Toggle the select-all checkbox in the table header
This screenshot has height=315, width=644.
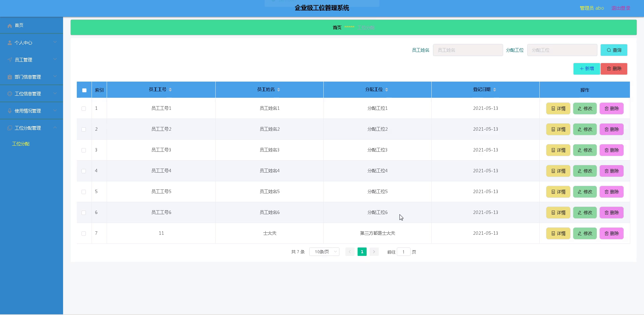point(84,90)
